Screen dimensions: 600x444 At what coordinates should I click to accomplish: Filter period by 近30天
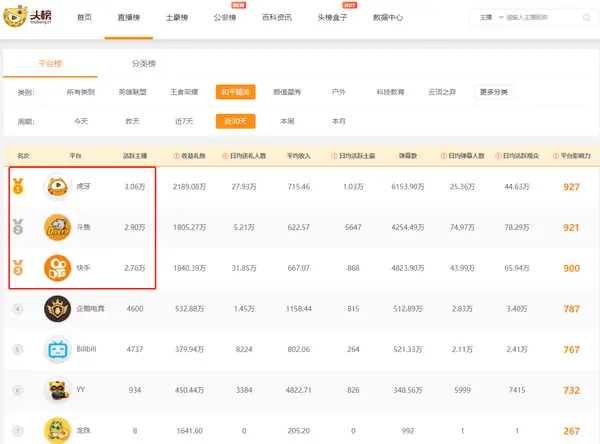pyautogui.click(x=236, y=121)
